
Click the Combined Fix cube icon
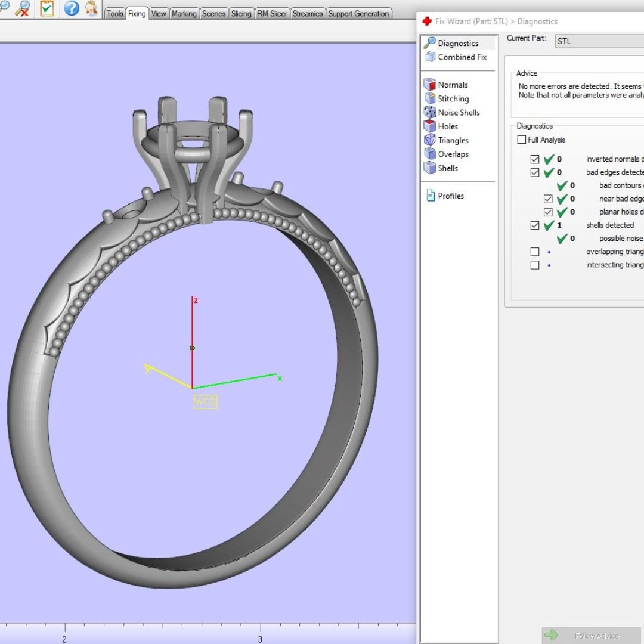tap(430, 57)
